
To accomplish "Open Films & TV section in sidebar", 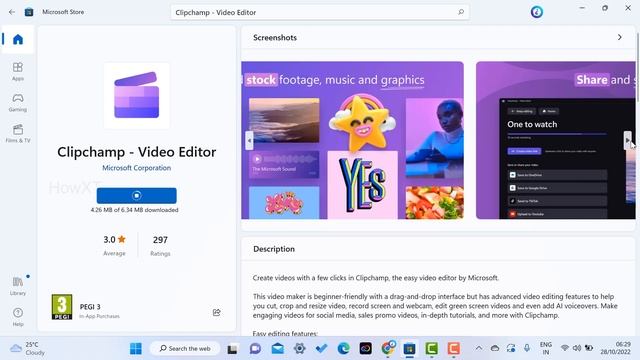I will (18, 133).
